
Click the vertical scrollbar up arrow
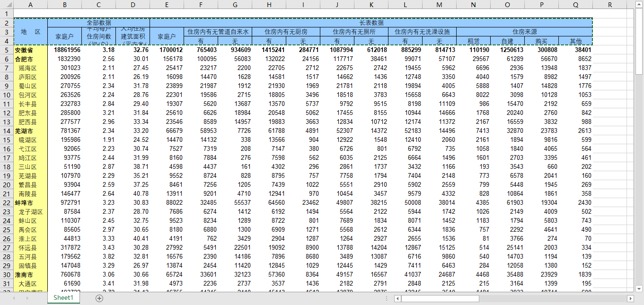pyautogui.click(x=639, y=12)
